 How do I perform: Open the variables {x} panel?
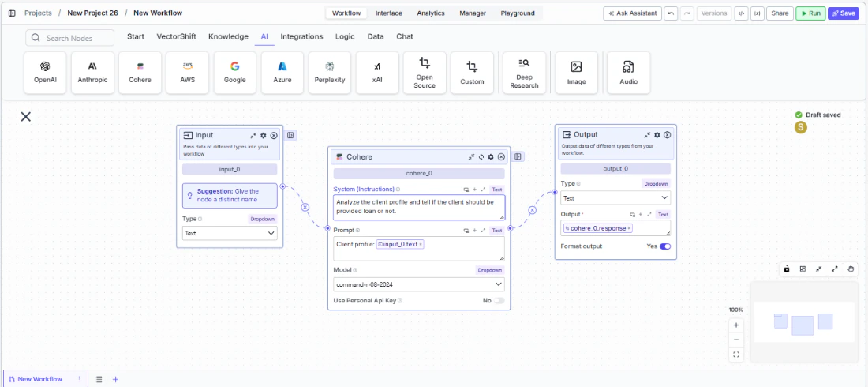point(758,13)
